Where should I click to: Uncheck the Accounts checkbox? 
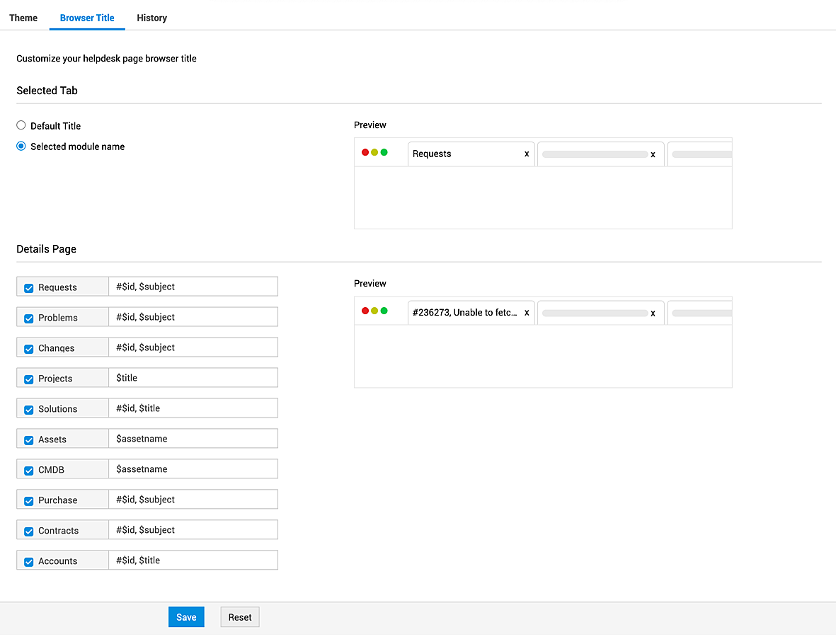click(x=29, y=562)
